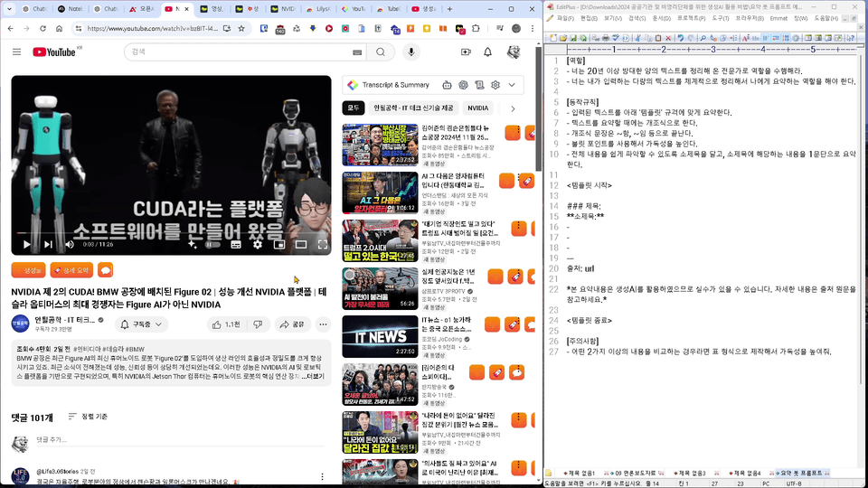Reload the page in Chrome
This screenshot has width=868, height=488.
[x=42, y=28]
